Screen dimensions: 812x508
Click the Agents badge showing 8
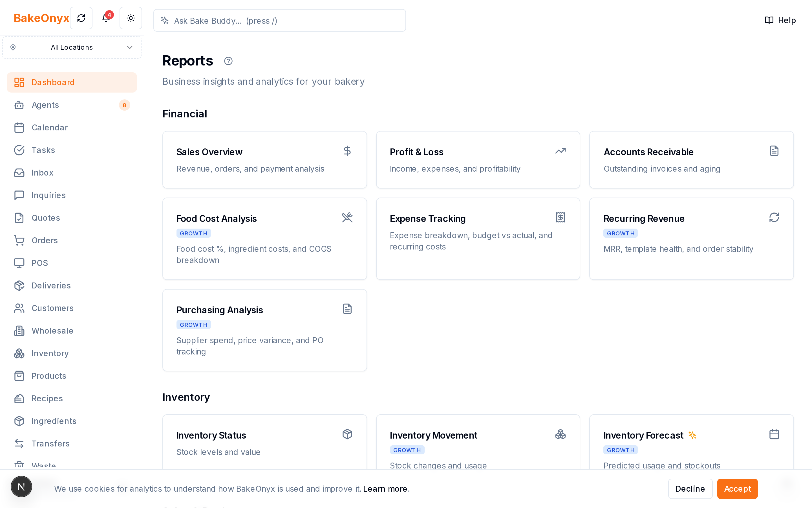124,105
